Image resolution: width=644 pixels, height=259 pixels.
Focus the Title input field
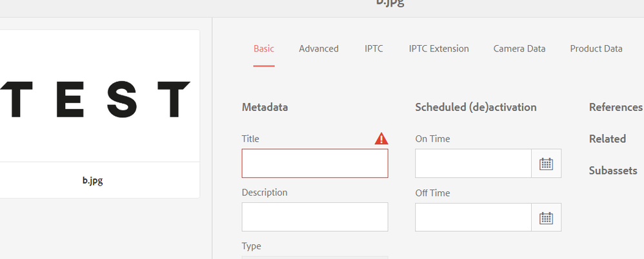tap(315, 163)
